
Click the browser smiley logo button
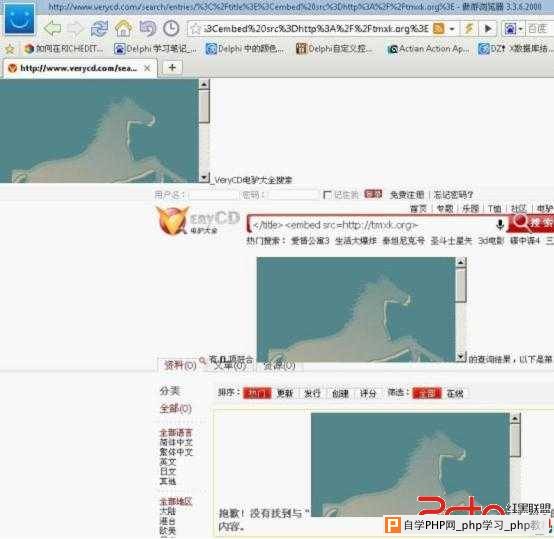(19, 18)
